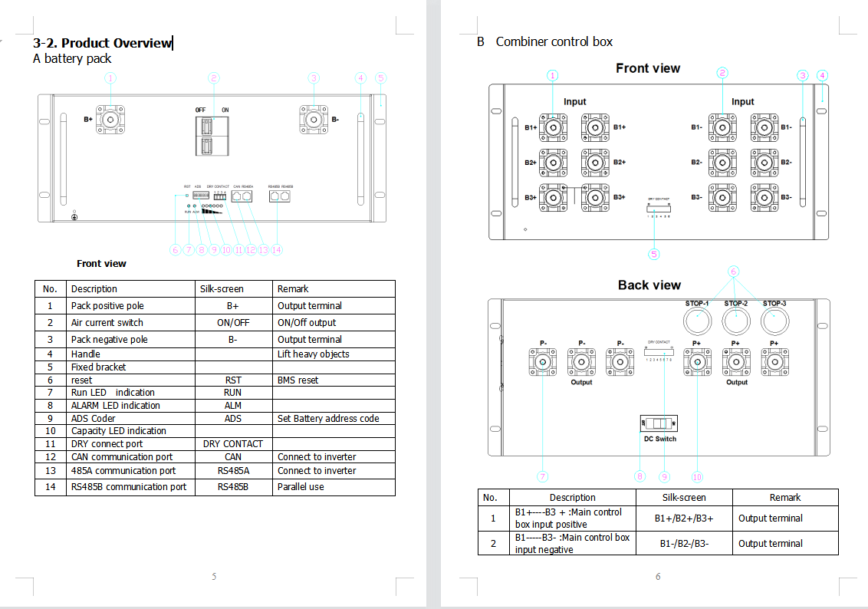Click the "DC Switch" label text
Viewport: 868px width, 609px height.
[x=660, y=439]
